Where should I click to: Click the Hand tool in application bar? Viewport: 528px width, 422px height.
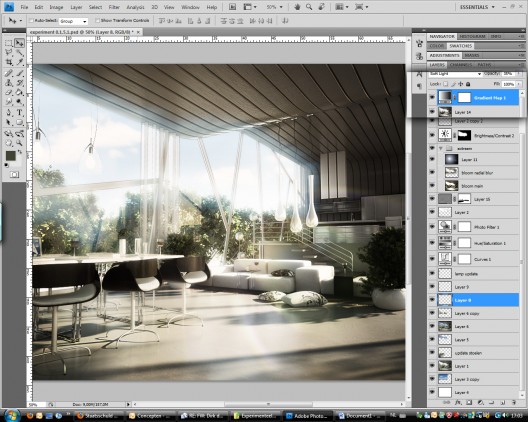coord(297,7)
